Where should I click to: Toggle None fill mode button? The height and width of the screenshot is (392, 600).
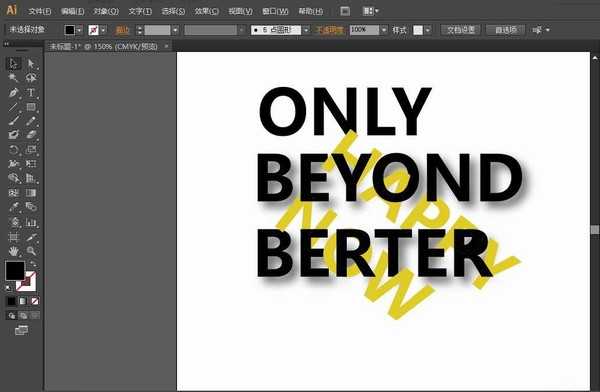[35, 301]
